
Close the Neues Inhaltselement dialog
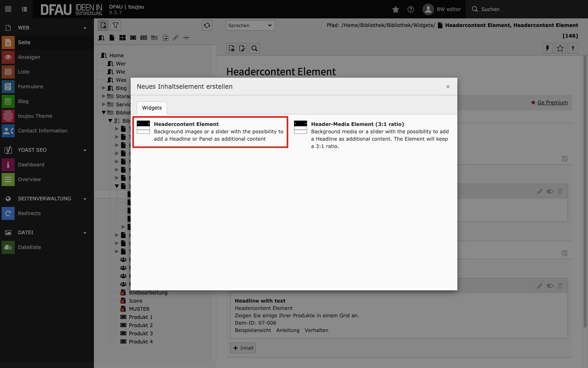448,87
